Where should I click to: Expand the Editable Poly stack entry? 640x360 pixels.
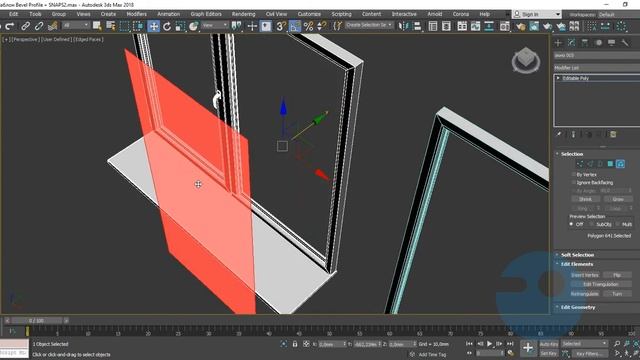click(558, 78)
